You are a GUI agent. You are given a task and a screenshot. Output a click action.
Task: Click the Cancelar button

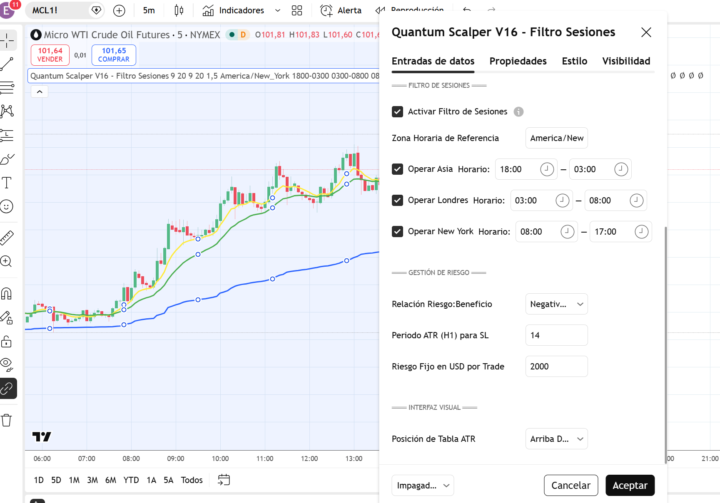(571, 486)
